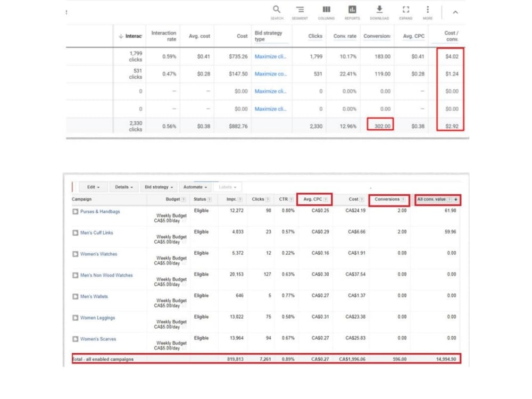
Task: Click Total - all enabled campaigns label
Action: [103, 359]
